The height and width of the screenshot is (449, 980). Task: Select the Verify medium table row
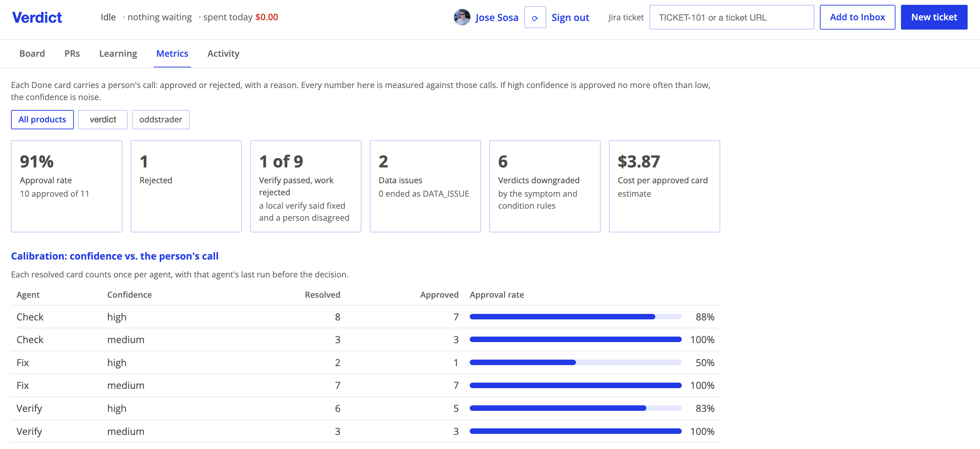[365, 431]
